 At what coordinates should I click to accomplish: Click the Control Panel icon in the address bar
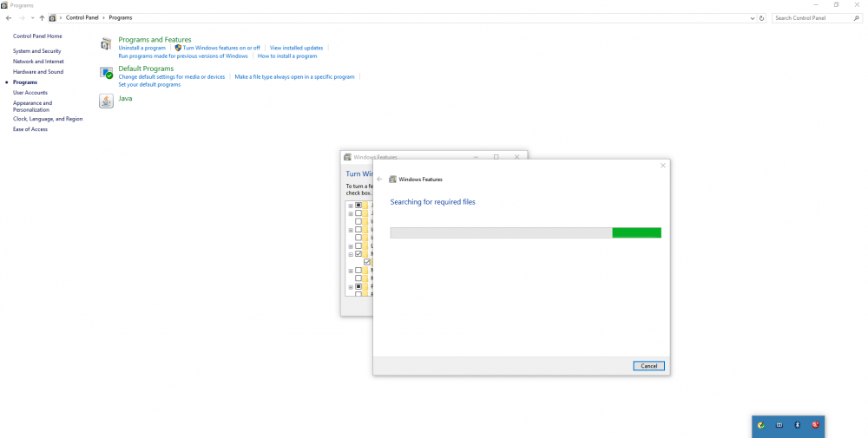tap(53, 17)
